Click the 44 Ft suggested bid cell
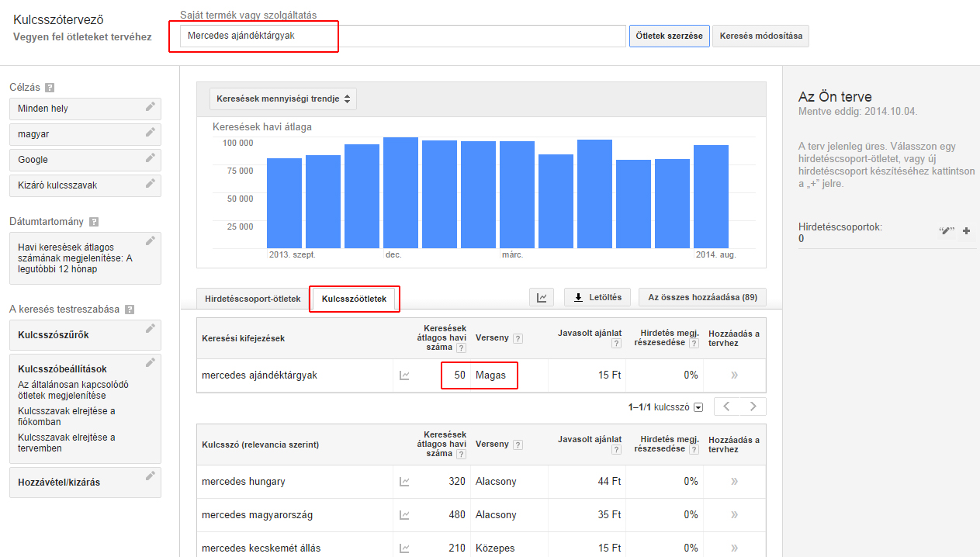The width and height of the screenshot is (980, 557). pos(610,482)
